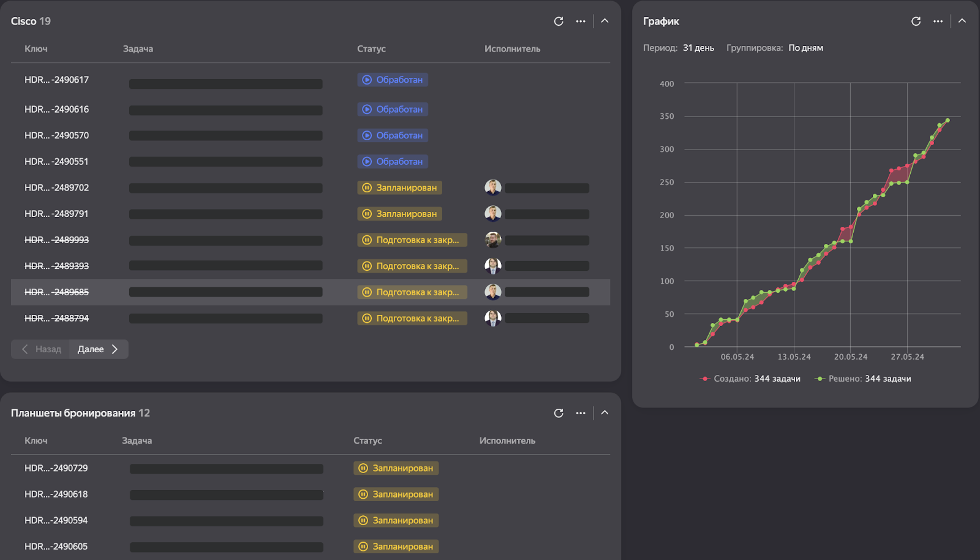
Task: Open task HDR...-2490594
Action: (56, 521)
